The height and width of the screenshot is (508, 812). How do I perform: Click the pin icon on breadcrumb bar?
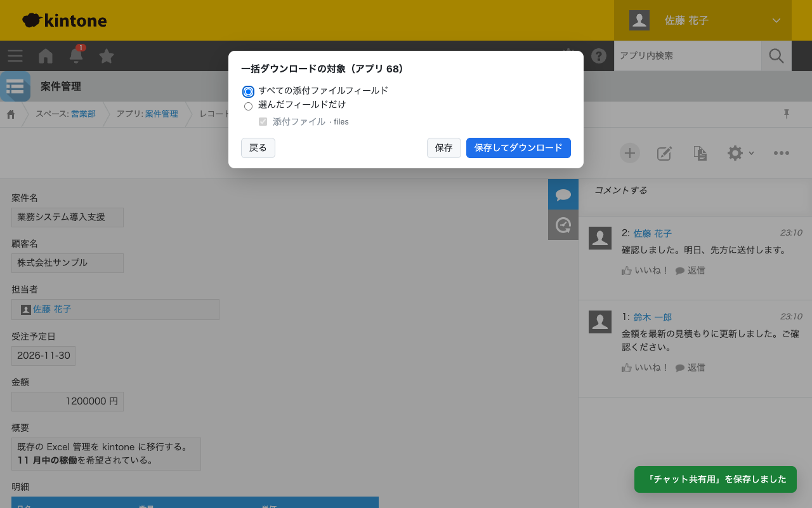[787, 114]
